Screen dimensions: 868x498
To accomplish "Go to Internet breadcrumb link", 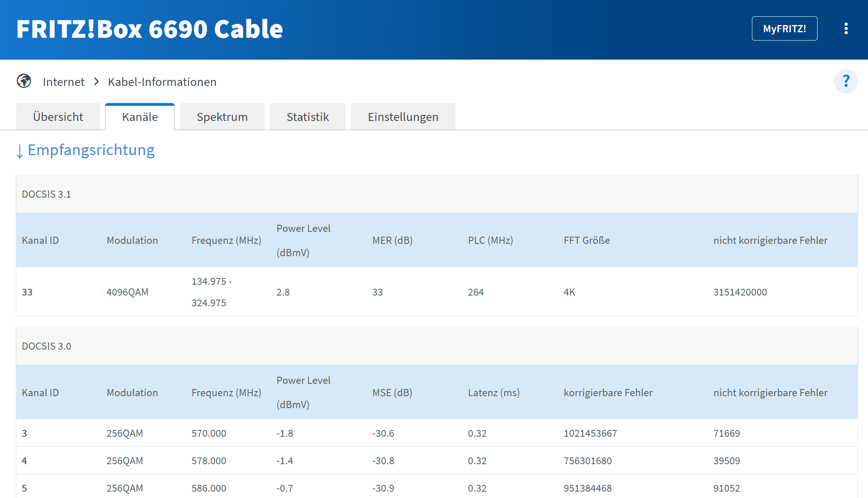I will (x=64, y=82).
